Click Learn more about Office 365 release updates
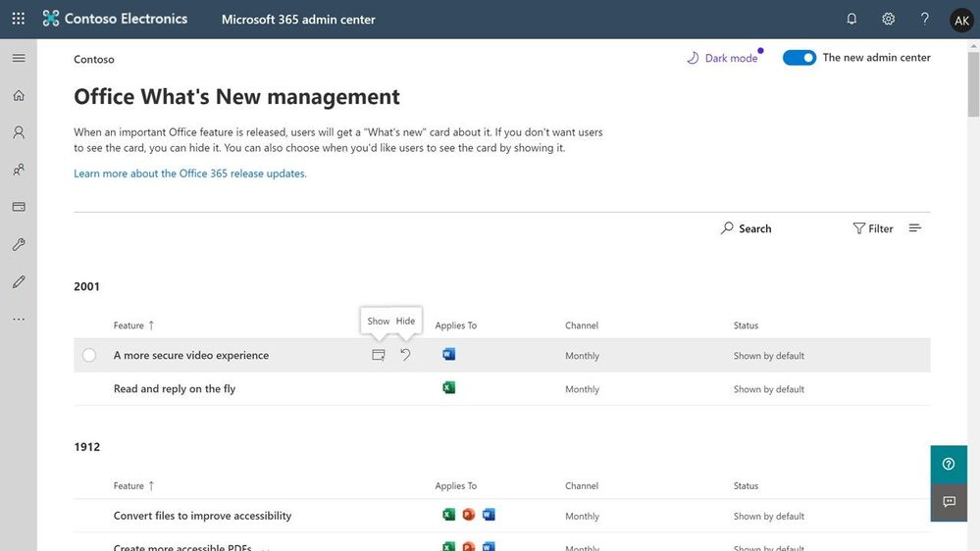Image resolution: width=980 pixels, height=551 pixels. pos(190,174)
